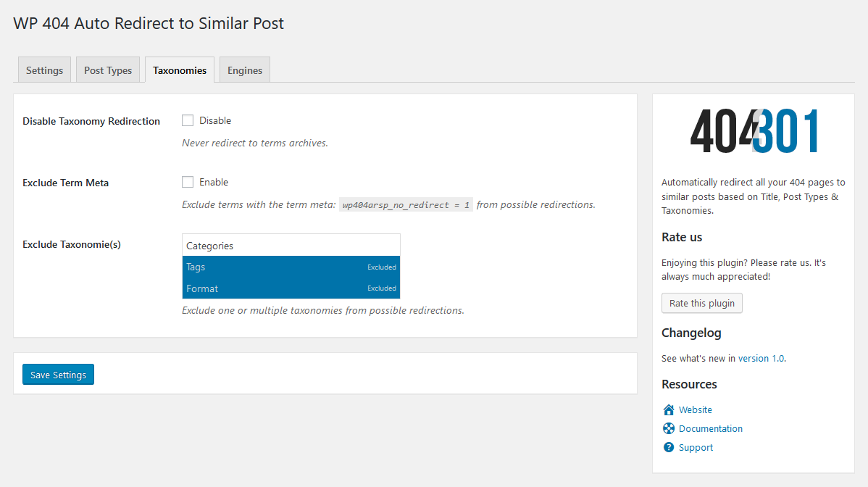Click the Rate us heading
868x487 pixels.
click(682, 237)
